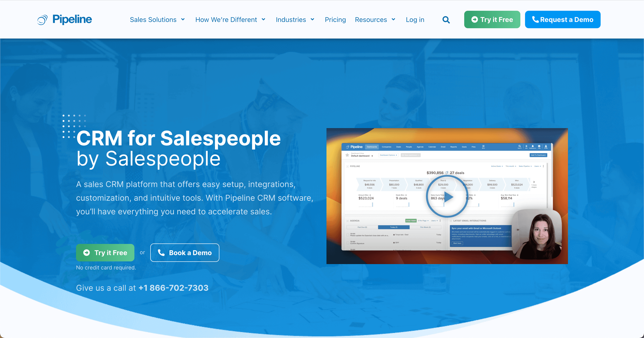Click the plus icon on navbar Try it Free
The height and width of the screenshot is (338, 644).
[475, 19]
